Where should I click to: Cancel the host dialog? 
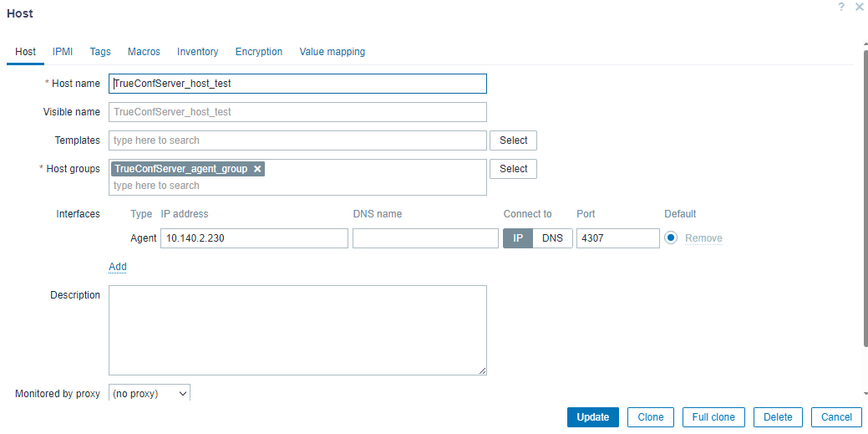pos(836,417)
